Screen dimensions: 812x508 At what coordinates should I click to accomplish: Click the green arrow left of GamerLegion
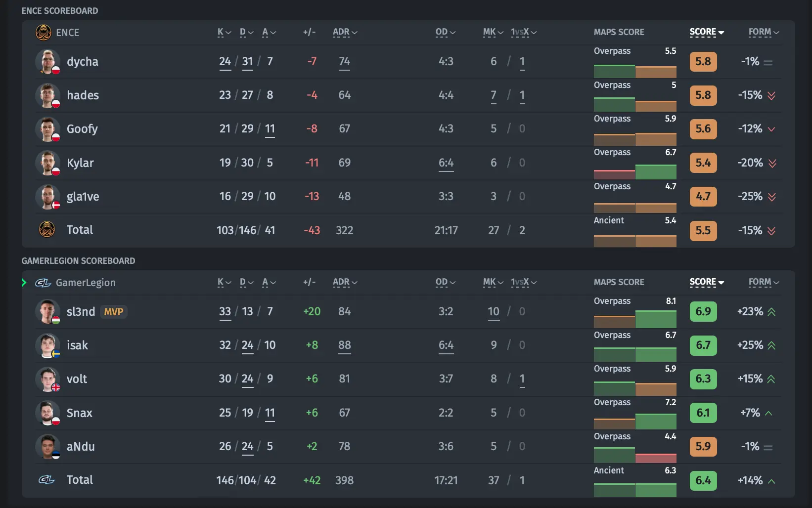click(24, 282)
